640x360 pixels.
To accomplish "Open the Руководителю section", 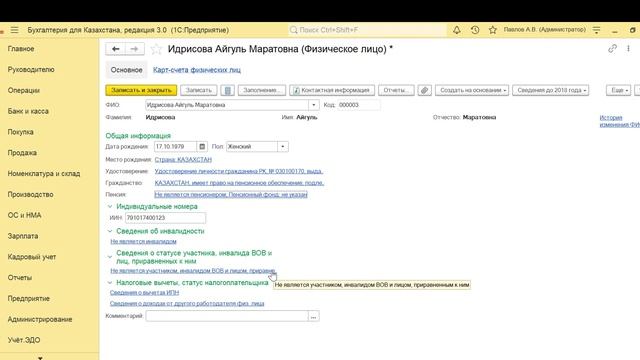I will (31, 69).
